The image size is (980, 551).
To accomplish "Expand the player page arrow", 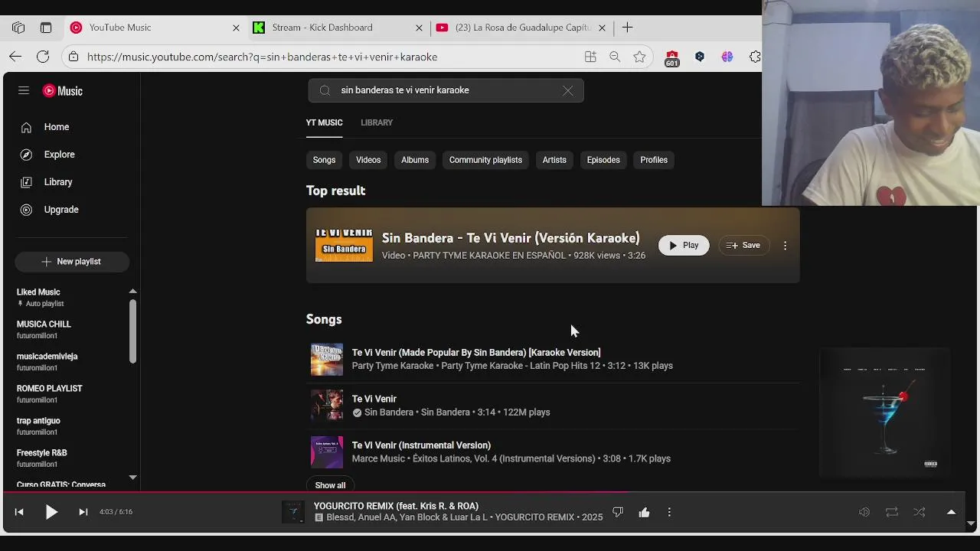I will [952, 512].
